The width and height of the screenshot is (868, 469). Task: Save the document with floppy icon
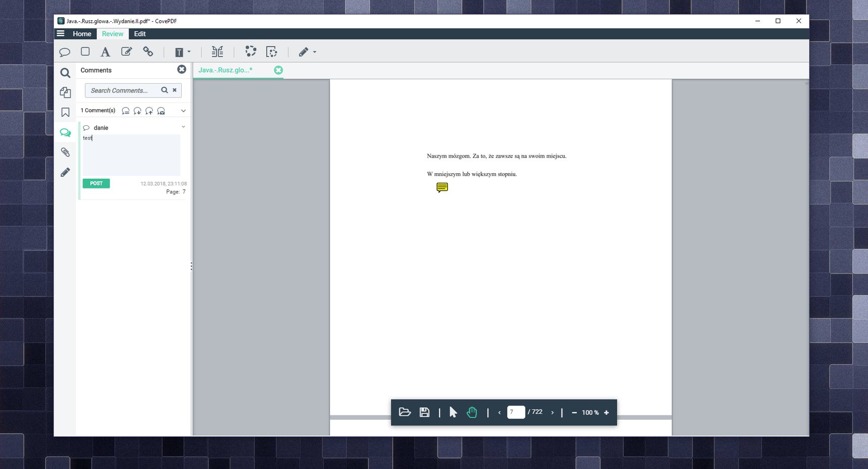coord(424,412)
